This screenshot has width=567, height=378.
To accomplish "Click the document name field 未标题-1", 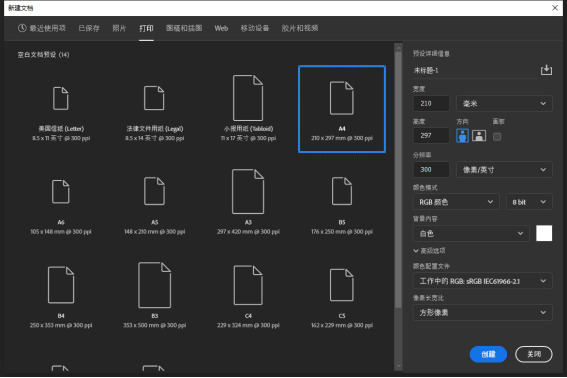I will [x=475, y=70].
